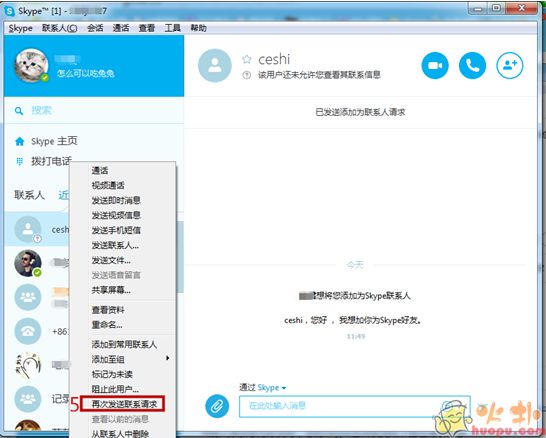This screenshot has height=438, width=546.
Task: Choose 再次发送联系请求 from the context menu
Action: (123, 404)
